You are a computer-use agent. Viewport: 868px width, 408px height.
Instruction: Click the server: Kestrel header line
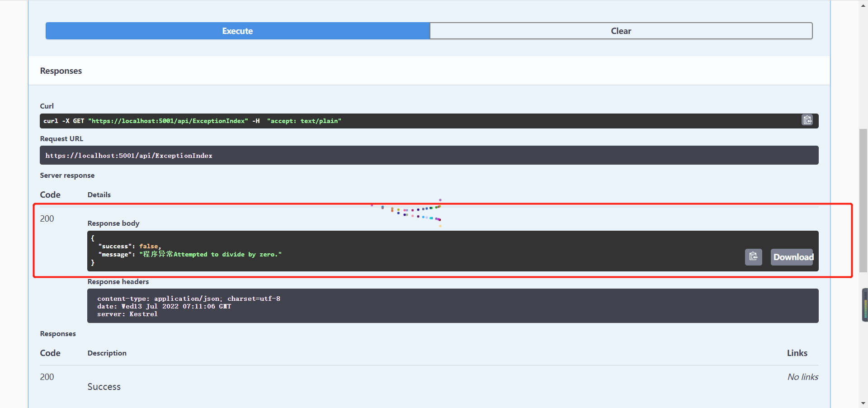127,314
